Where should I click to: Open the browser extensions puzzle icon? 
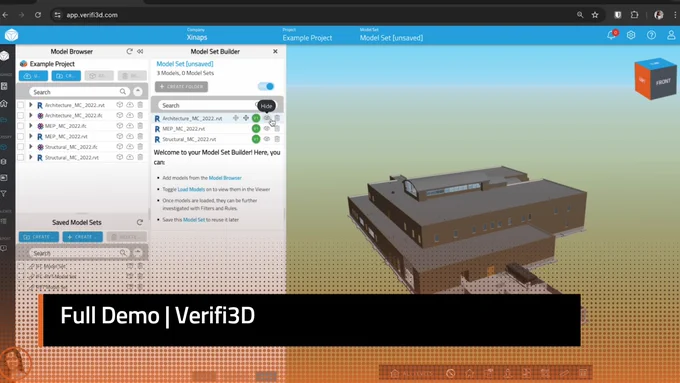tap(634, 15)
